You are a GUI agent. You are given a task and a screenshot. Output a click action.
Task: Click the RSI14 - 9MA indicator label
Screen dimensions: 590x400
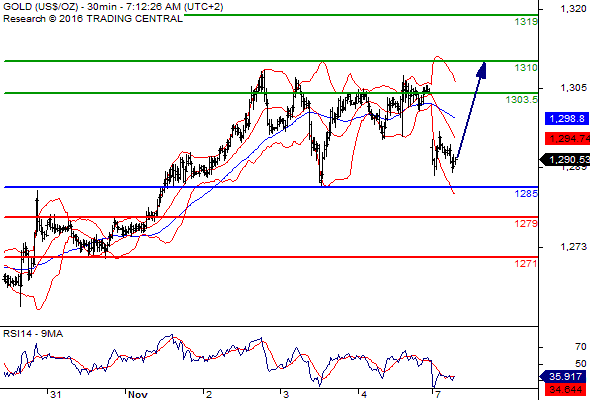coord(33,334)
